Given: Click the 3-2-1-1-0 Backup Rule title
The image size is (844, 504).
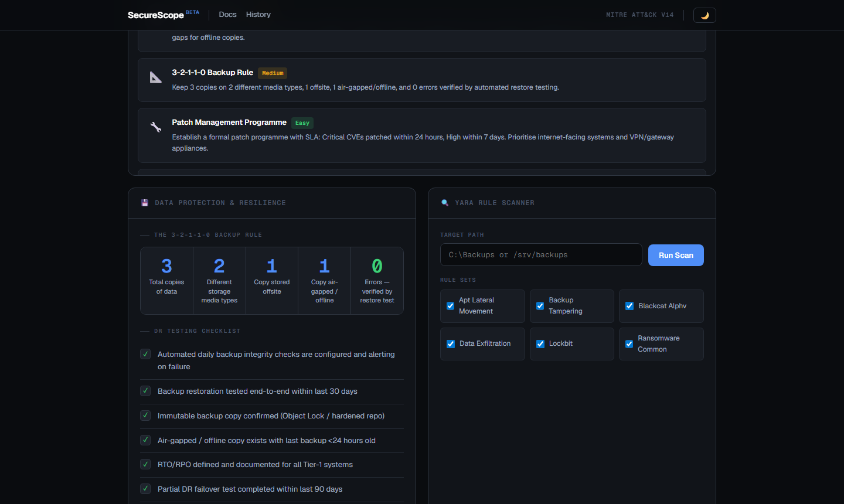Looking at the screenshot, I should pos(213,73).
